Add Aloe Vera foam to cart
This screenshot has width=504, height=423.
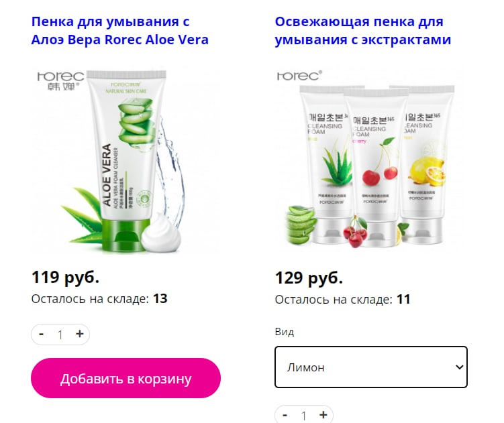[x=125, y=378]
